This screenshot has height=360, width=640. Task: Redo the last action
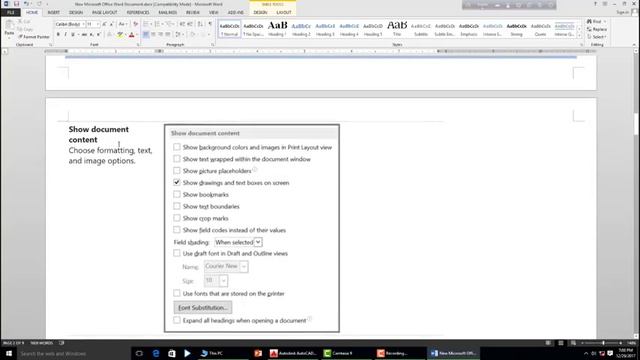tap(39, 4)
